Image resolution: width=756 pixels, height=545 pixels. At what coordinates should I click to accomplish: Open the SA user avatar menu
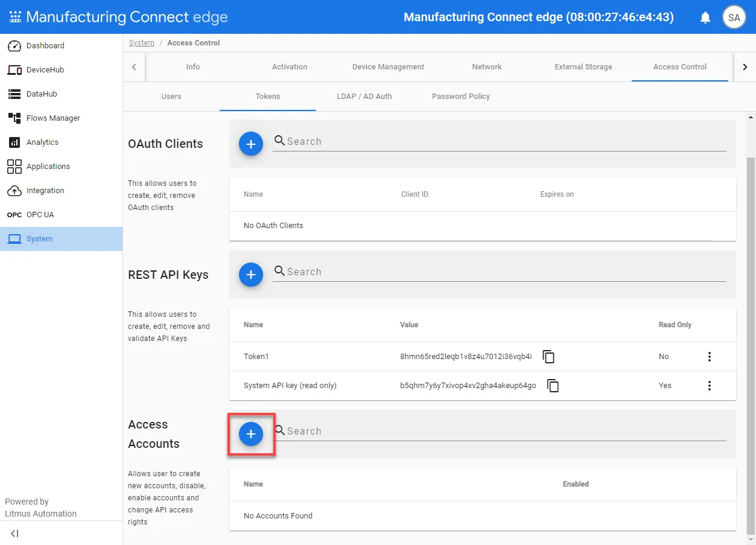(x=734, y=18)
